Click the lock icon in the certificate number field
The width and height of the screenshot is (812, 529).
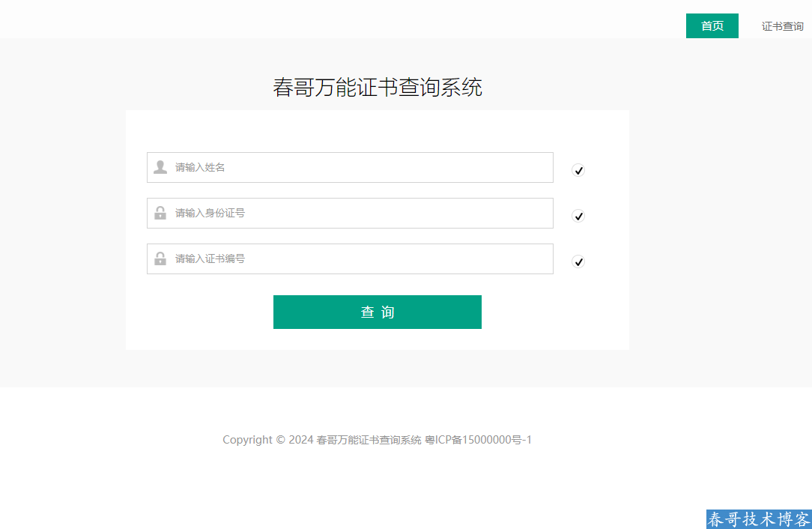coord(160,259)
